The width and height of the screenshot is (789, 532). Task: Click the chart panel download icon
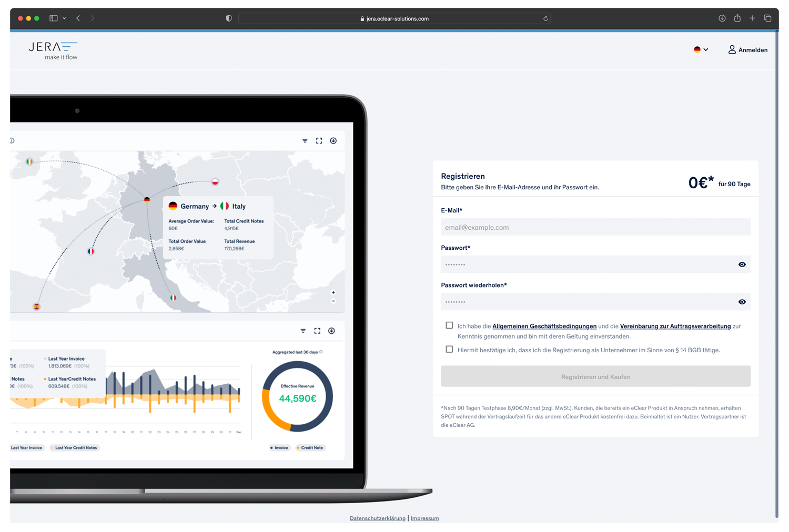click(x=331, y=331)
